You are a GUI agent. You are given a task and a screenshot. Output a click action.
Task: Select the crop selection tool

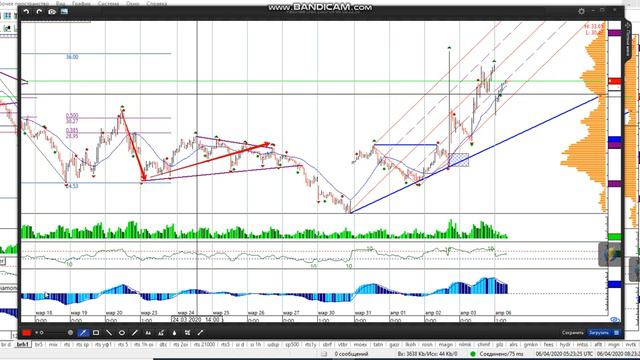[x=187, y=333]
